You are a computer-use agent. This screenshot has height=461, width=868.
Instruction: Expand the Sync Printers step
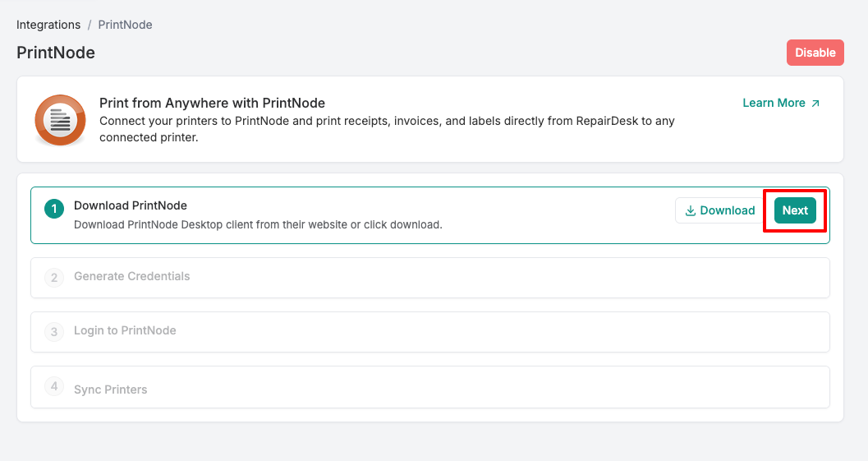[x=110, y=390]
